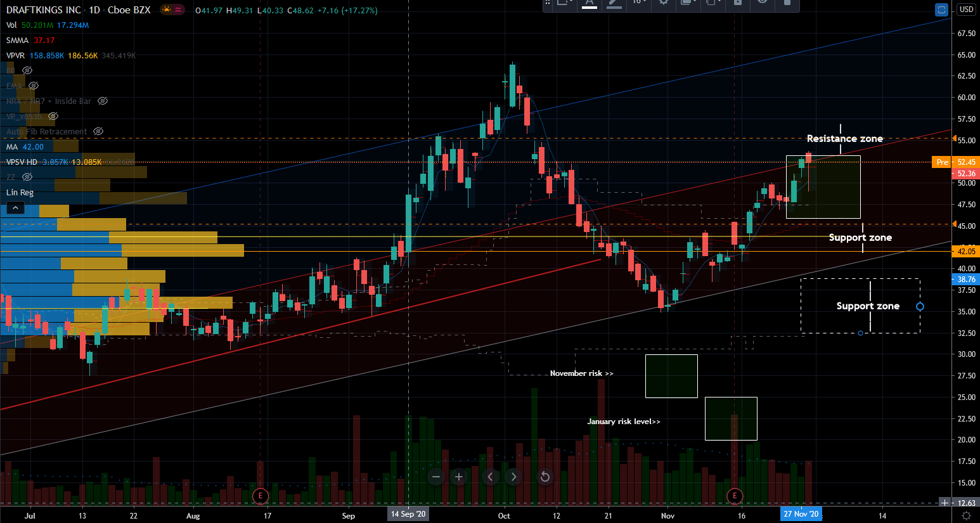Reset the chart view
The height and width of the screenshot is (523, 980).
coord(545,477)
